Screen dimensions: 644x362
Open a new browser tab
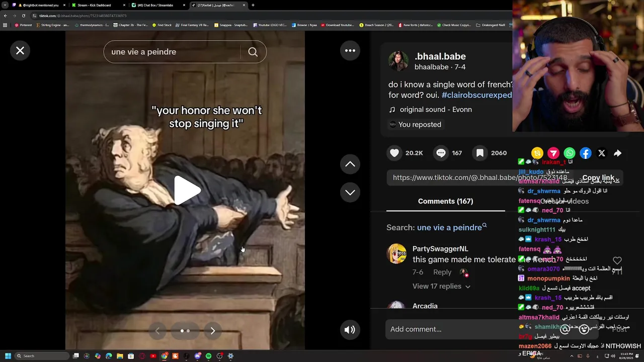tap(253, 5)
